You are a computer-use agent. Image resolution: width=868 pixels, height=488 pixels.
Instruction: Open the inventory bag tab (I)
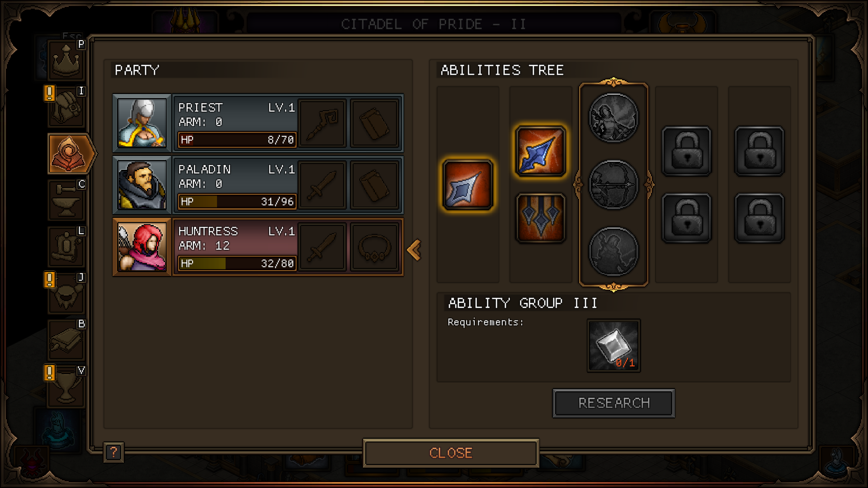(x=66, y=107)
